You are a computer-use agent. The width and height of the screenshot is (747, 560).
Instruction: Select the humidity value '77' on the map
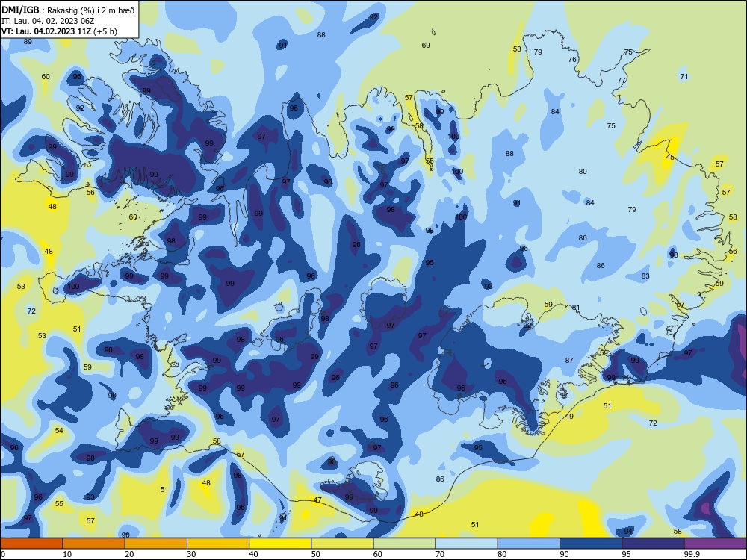[x=622, y=81]
